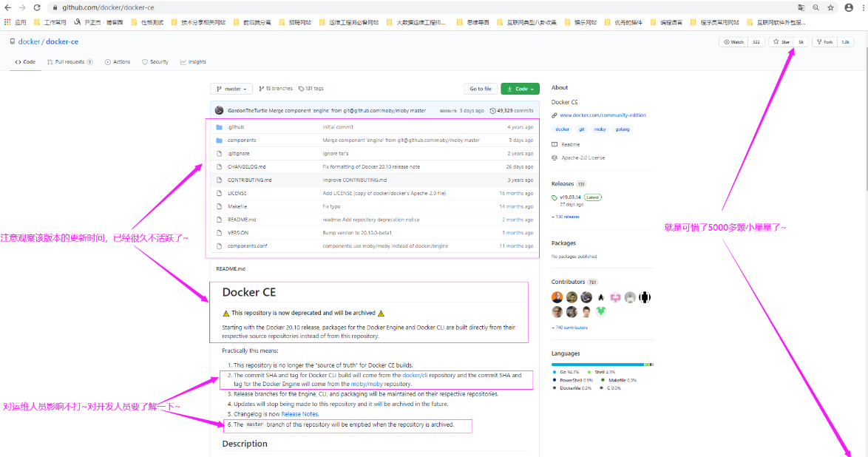Go back with the browser back arrow
Image resolution: width=868 pixels, height=457 pixels.
point(7,7)
